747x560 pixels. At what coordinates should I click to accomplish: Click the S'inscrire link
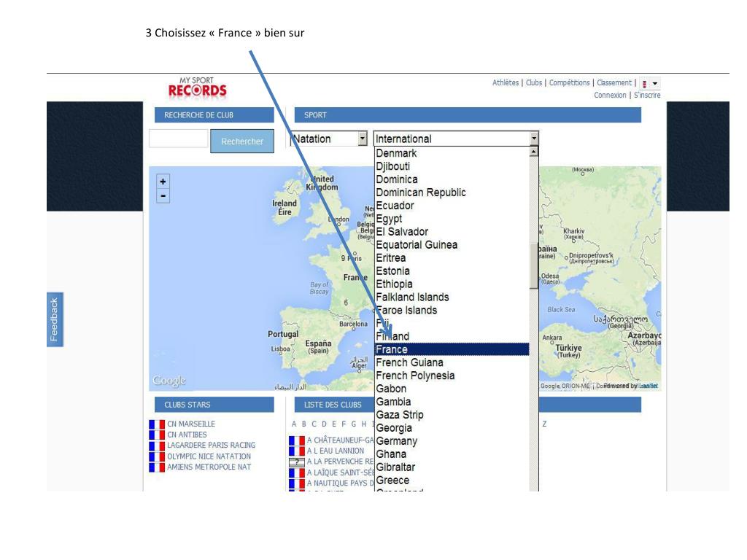pos(647,95)
